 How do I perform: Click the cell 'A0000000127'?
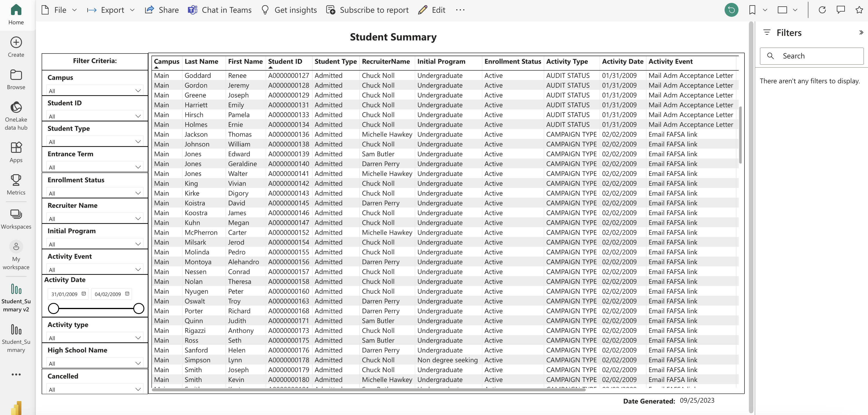(x=289, y=76)
